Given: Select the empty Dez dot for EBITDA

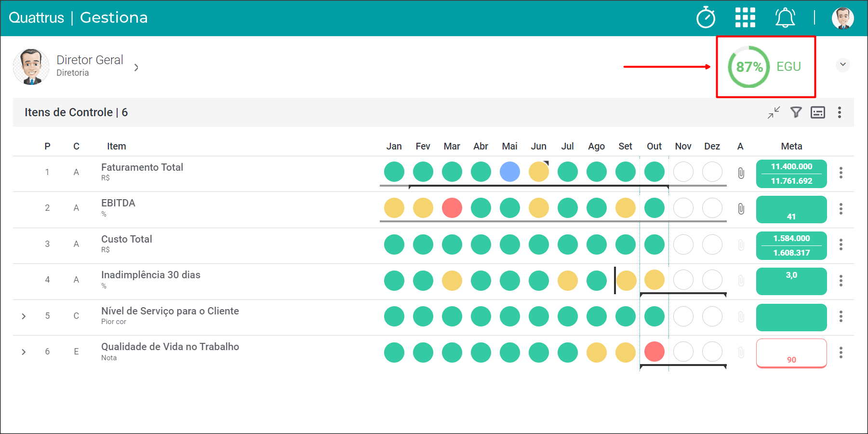Looking at the screenshot, I should point(712,208).
